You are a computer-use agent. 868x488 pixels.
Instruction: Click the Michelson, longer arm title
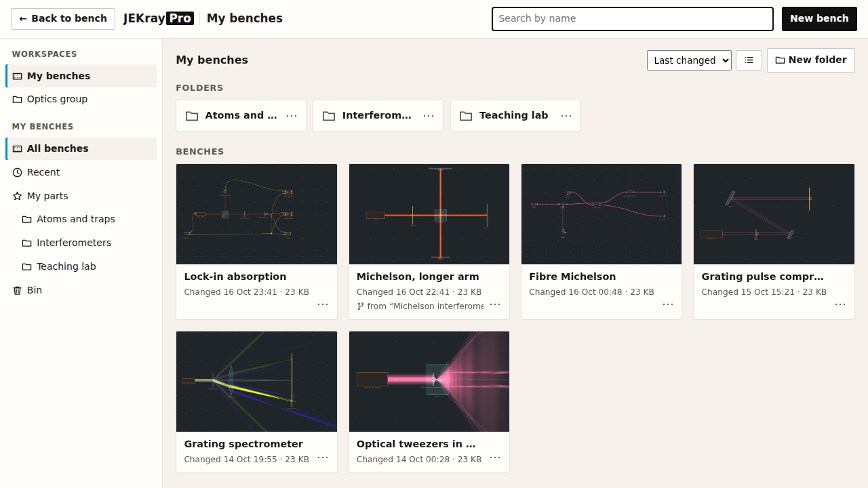point(418,277)
